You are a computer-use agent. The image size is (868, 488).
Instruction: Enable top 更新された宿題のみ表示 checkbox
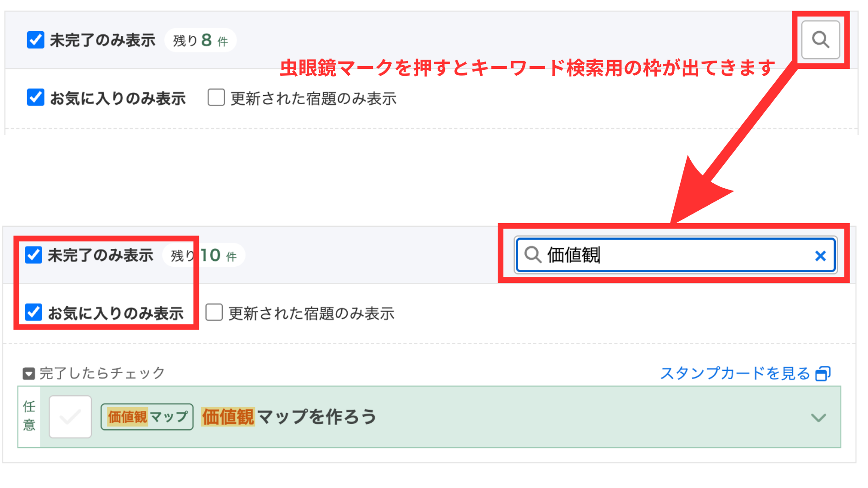click(216, 98)
